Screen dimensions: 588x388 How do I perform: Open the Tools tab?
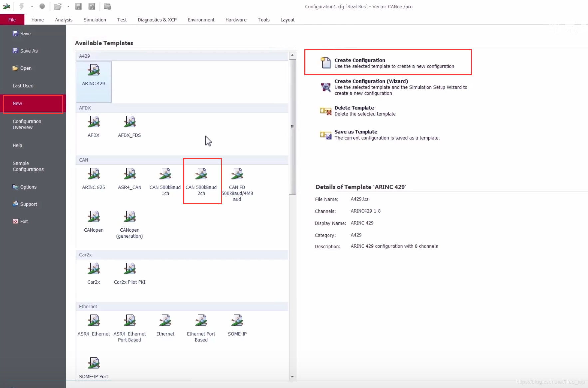coord(264,20)
